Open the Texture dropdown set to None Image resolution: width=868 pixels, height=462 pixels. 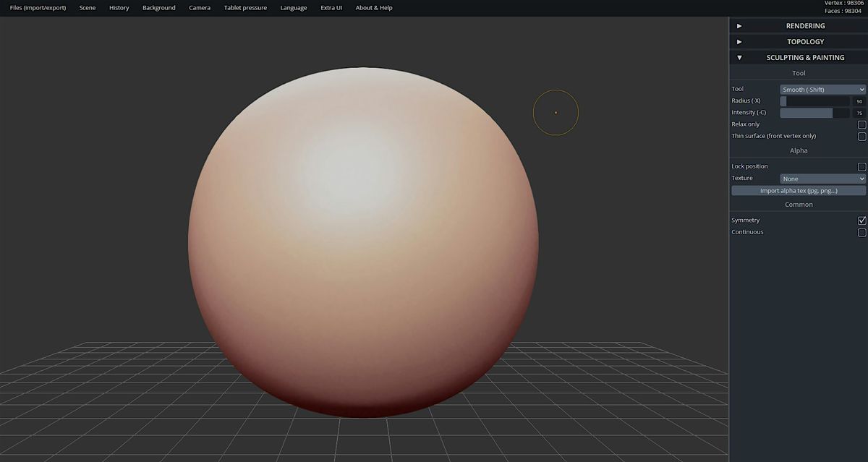[822, 178]
